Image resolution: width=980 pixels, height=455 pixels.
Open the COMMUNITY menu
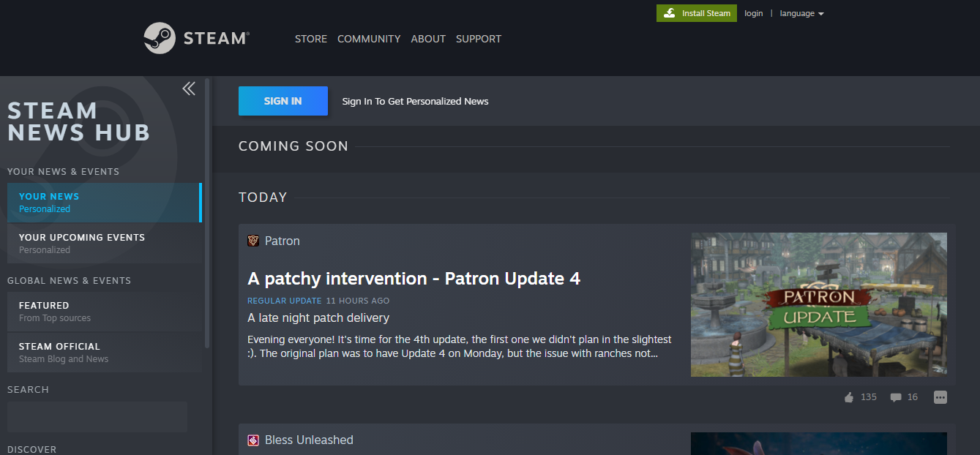pyautogui.click(x=369, y=39)
